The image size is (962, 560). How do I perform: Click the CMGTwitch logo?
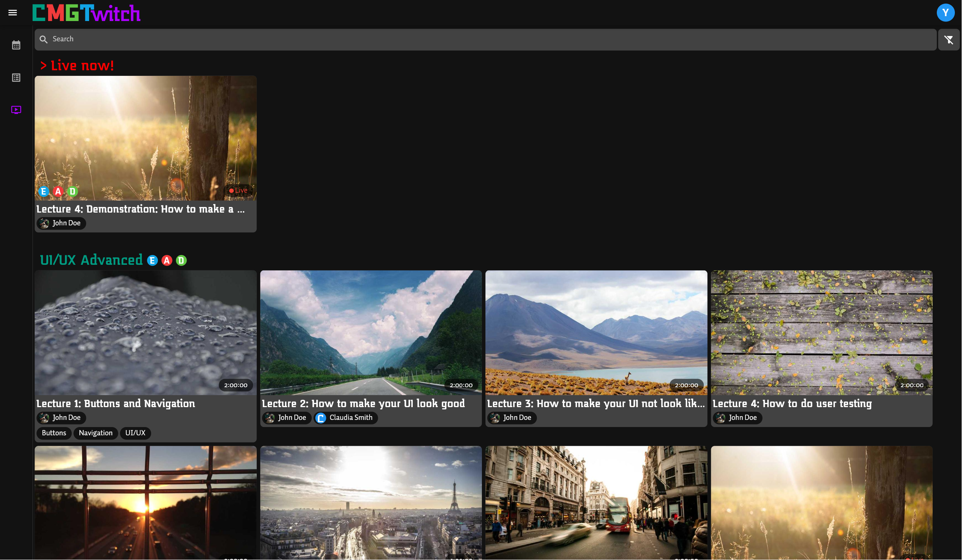[x=86, y=13]
